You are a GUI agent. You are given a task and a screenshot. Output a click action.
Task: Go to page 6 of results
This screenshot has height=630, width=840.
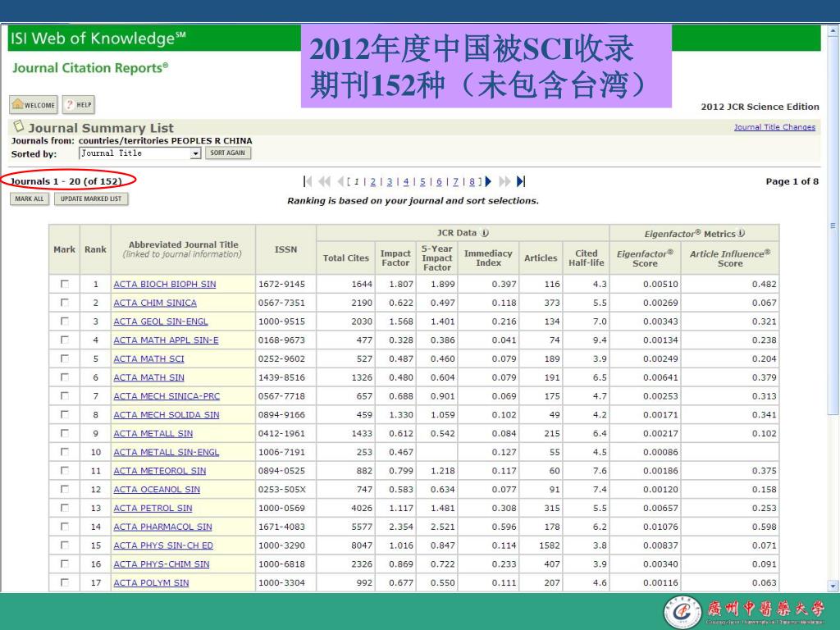[440, 181]
